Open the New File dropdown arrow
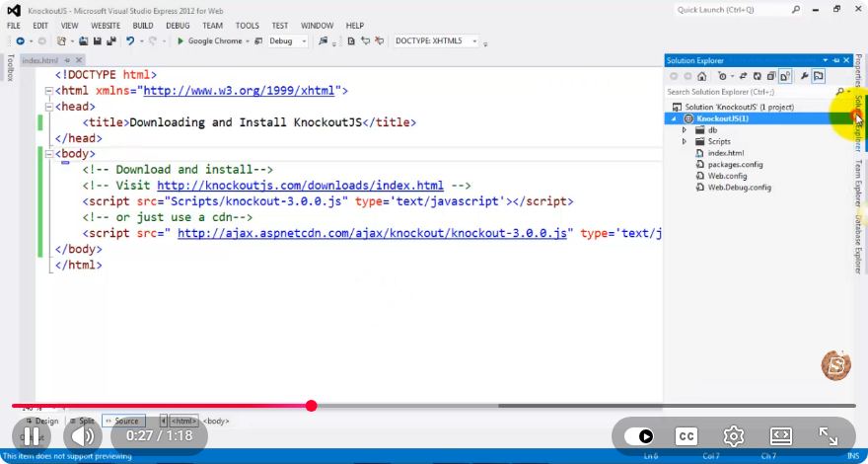Viewport: 868px width, 464px height. tap(71, 41)
